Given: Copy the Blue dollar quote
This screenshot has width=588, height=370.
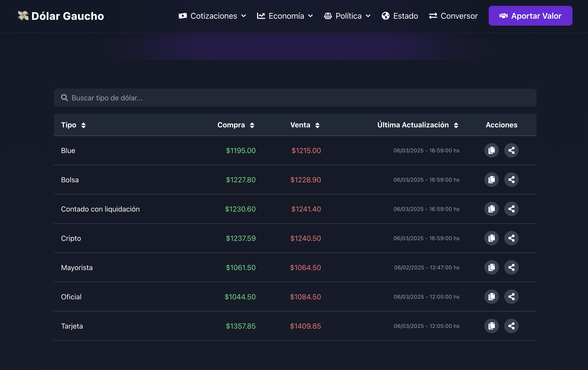Looking at the screenshot, I should 492,150.
